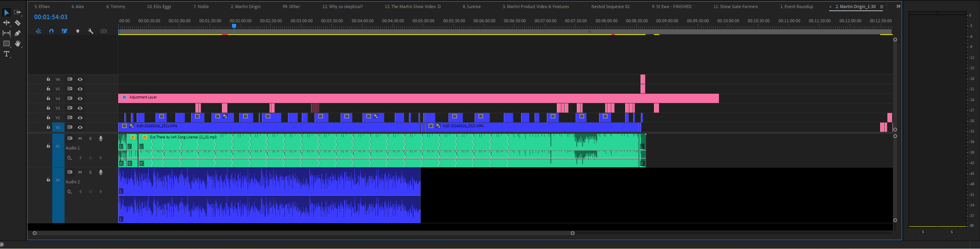Open sequence panel menu next to Martin Origin_1:30
The height and width of the screenshot is (249, 980).
pyautogui.click(x=882, y=7)
